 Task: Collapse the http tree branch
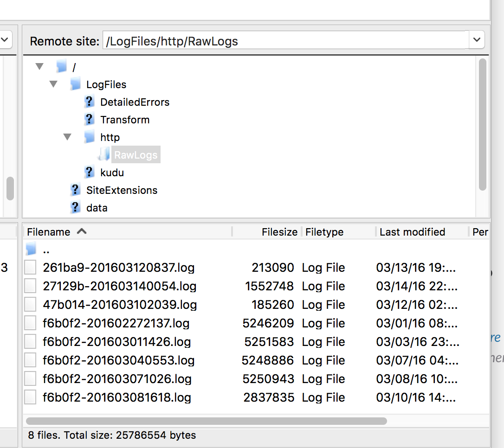click(67, 137)
